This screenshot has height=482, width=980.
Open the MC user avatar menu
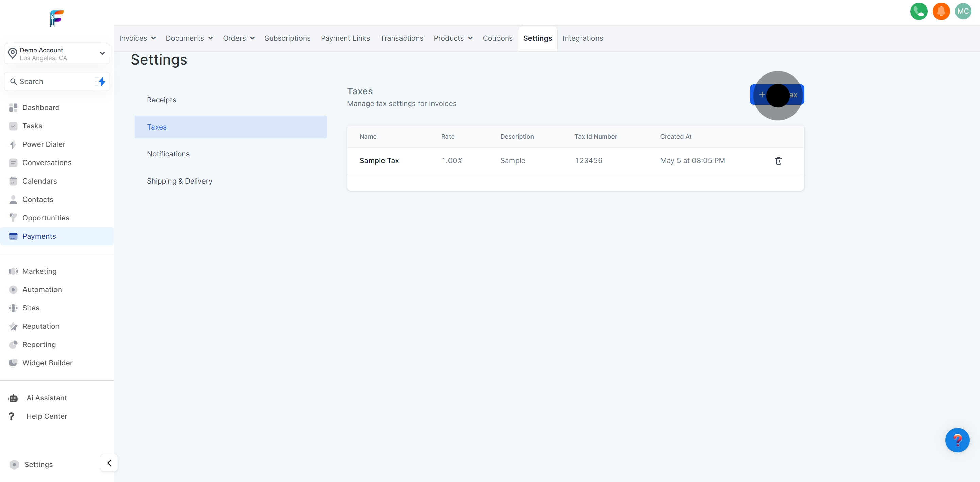963,12
